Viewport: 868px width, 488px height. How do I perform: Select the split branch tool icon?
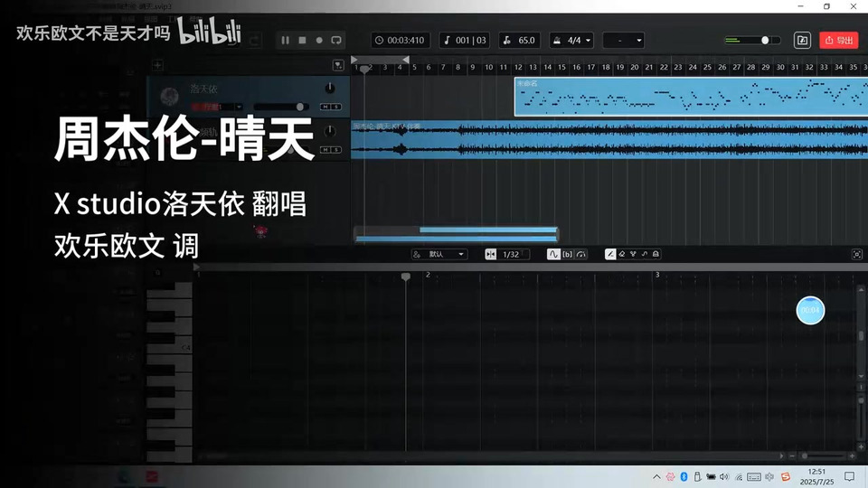633,254
